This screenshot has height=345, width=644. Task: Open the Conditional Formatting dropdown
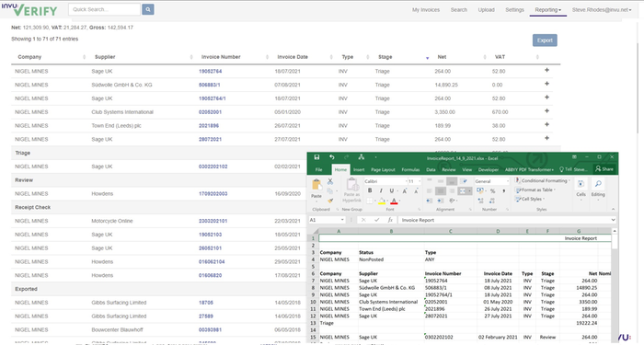(543, 180)
